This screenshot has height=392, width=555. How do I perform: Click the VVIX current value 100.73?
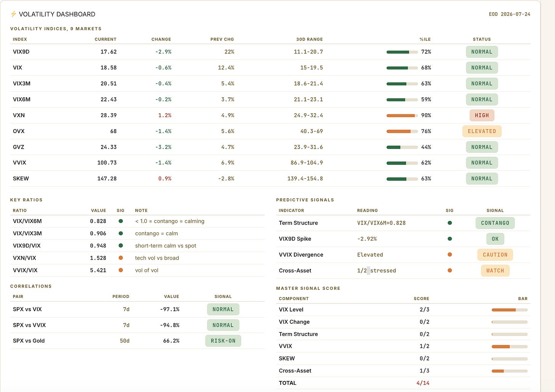(x=107, y=163)
